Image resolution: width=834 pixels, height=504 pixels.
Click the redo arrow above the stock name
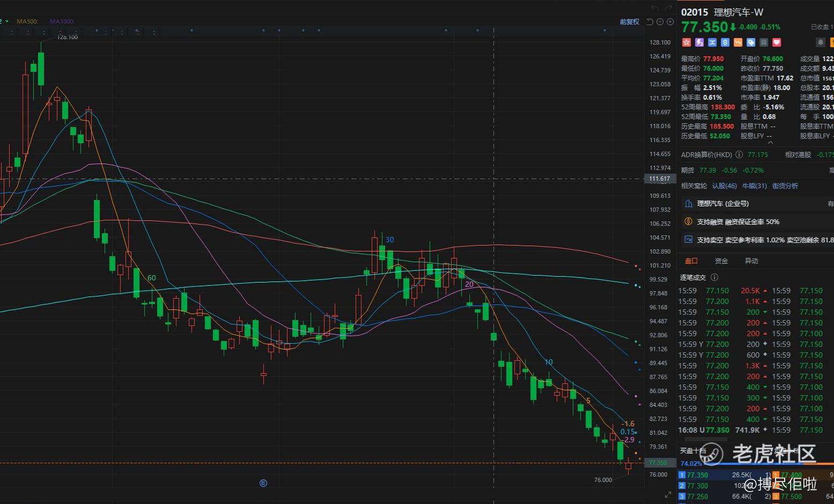point(668,8)
